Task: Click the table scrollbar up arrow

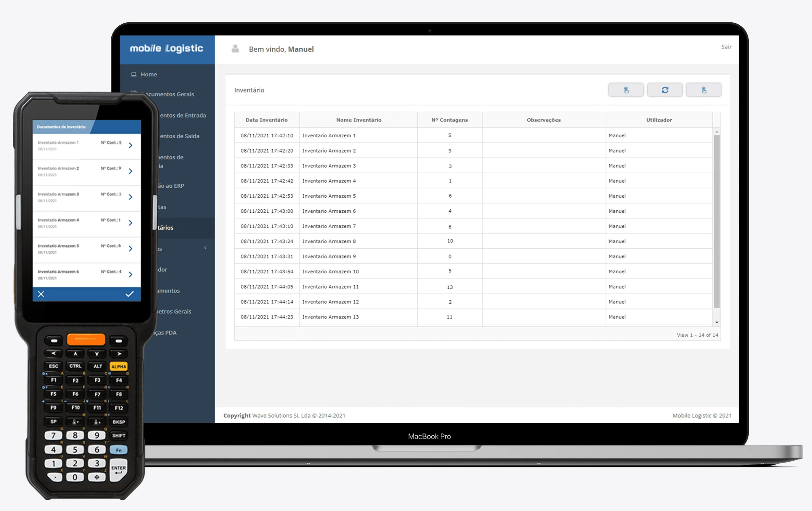Action: pyautogui.click(x=717, y=132)
